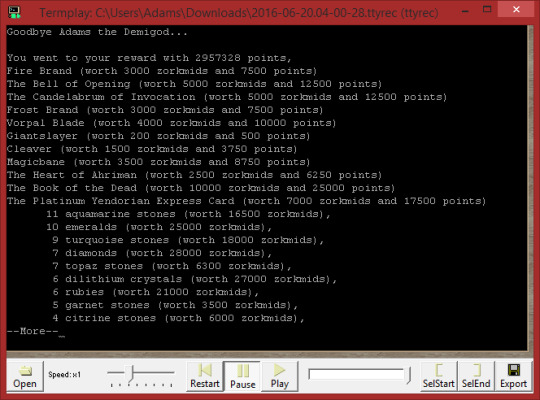Select 'The Platinum Yendorian Express Card' line

pos(247,201)
